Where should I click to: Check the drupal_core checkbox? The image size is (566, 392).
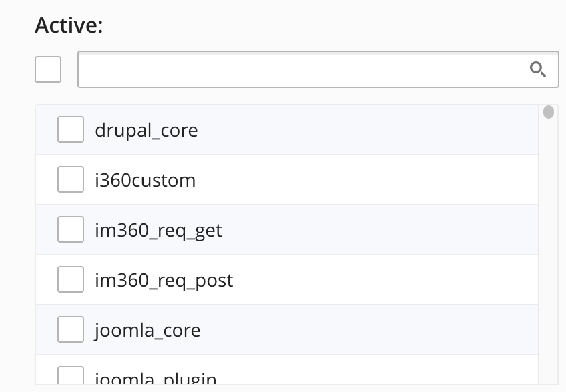(x=71, y=129)
